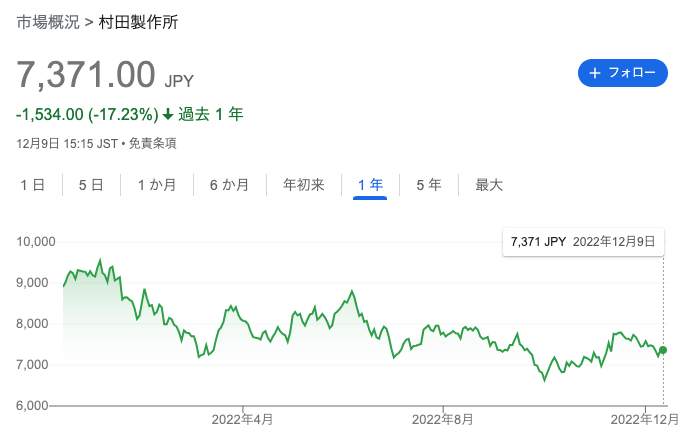Select the 5年 range tab
The height and width of the screenshot is (439, 689).
pyautogui.click(x=429, y=185)
